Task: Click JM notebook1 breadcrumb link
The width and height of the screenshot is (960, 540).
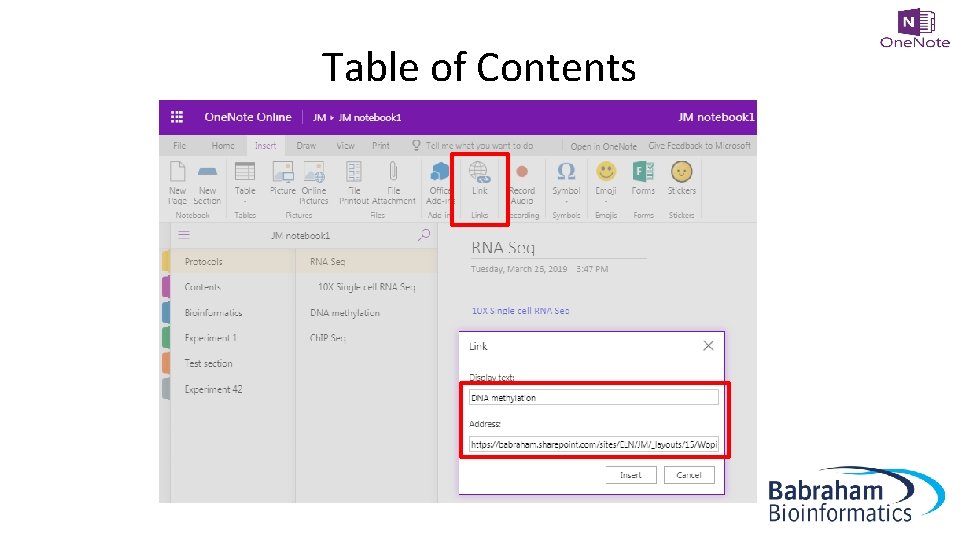Action: [370, 118]
